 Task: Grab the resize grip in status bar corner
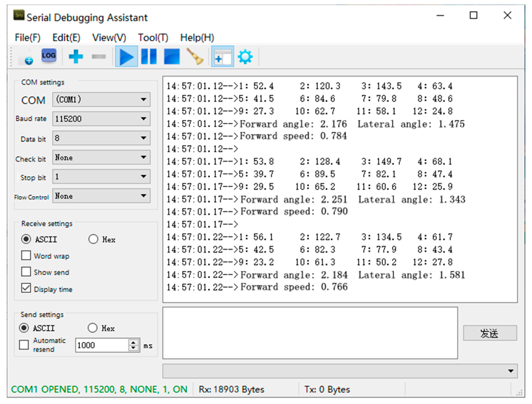(520, 393)
